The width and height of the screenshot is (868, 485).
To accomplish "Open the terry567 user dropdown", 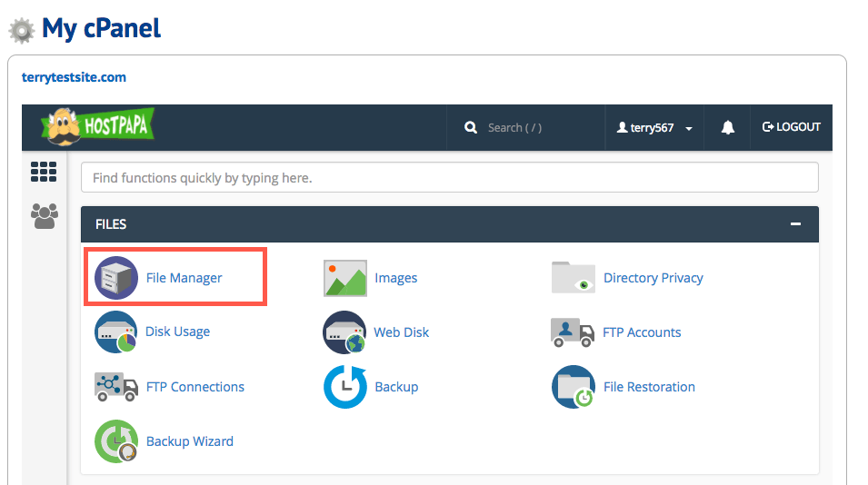I will point(654,128).
